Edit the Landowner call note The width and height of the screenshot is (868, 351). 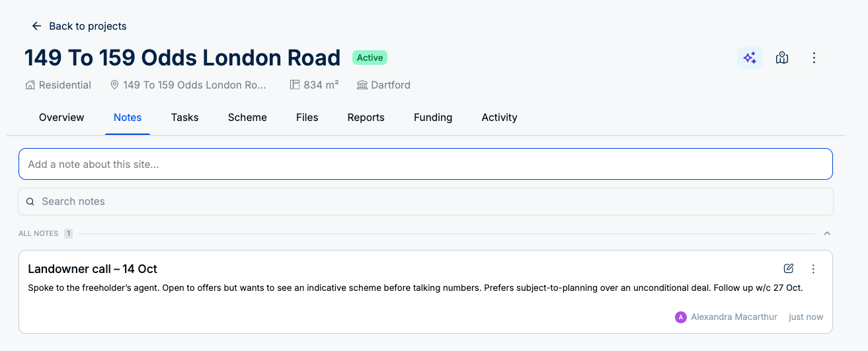(x=788, y=268)
